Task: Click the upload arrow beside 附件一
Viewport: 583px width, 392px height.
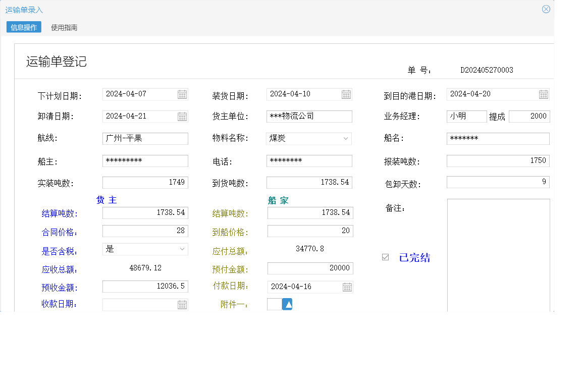Action: pyautogui.click(x=288, y=304)
